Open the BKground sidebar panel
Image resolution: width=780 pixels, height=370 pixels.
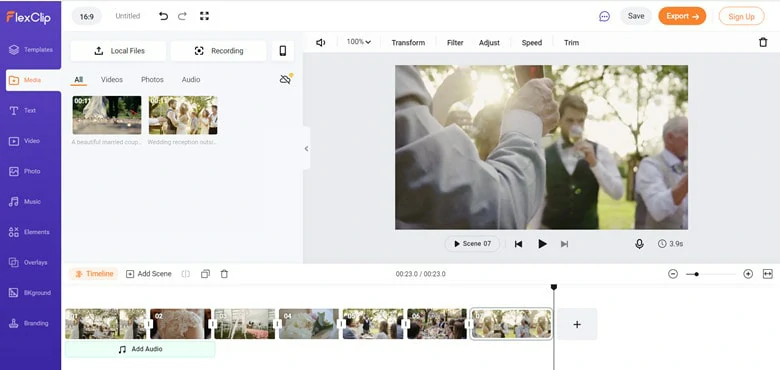pyautogui.click(x=30, y=292)
